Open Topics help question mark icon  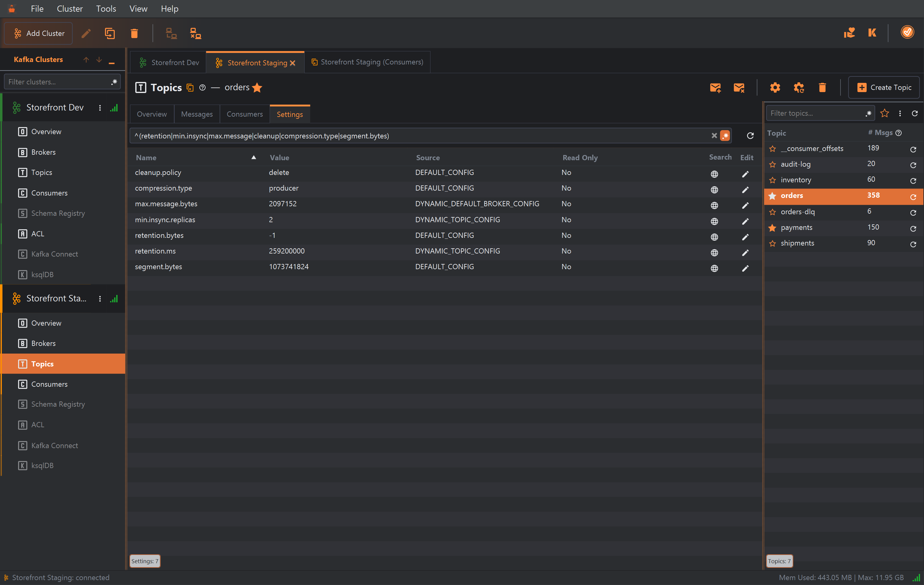pos(202,88)
